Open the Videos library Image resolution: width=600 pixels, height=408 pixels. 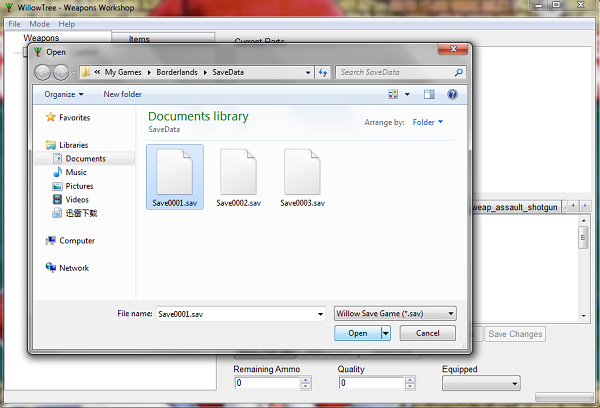77,199
